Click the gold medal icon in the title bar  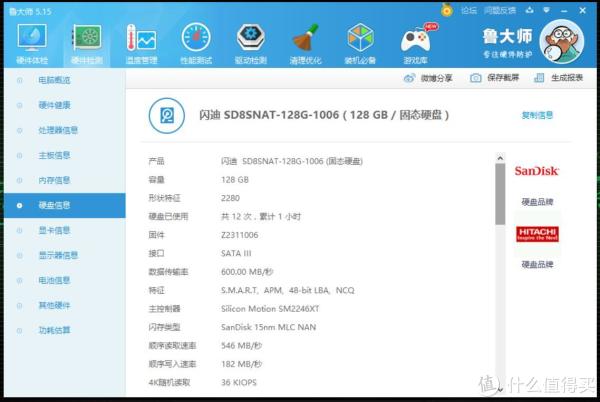tap(447, 10)
